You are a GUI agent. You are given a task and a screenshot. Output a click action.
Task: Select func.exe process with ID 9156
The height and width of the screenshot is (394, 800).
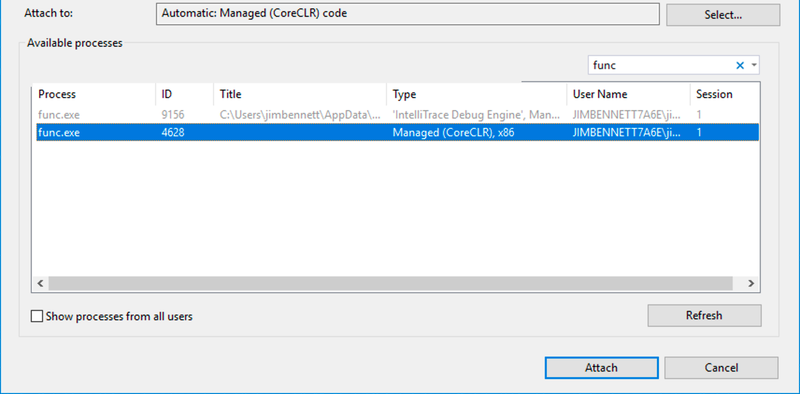pos(397,115)
